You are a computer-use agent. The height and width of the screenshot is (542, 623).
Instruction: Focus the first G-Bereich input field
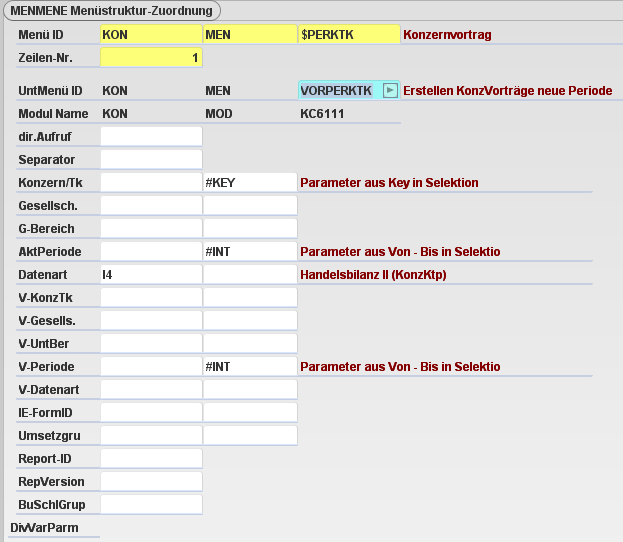coord(151,228)
